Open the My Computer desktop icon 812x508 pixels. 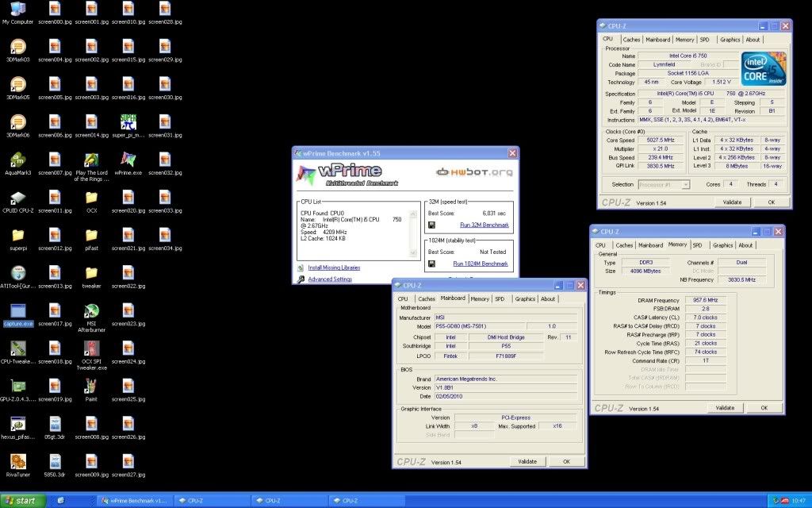17,10
